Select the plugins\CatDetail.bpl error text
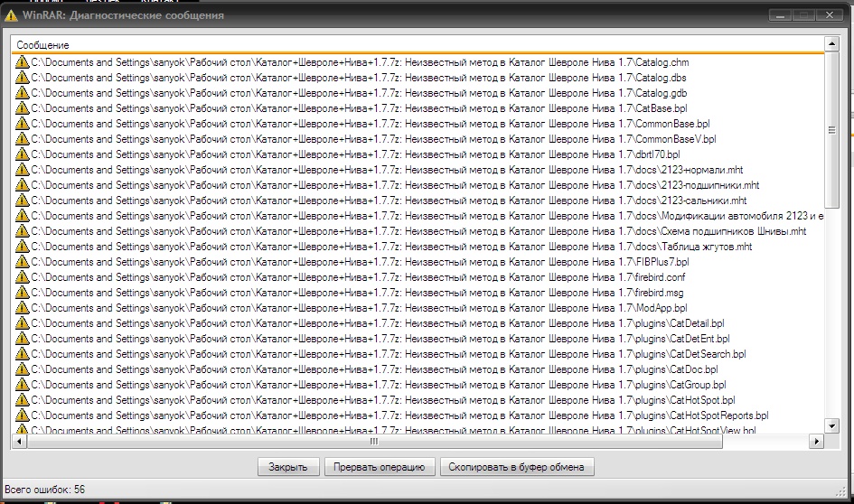854x504 pixels. (x=378, y=322)
